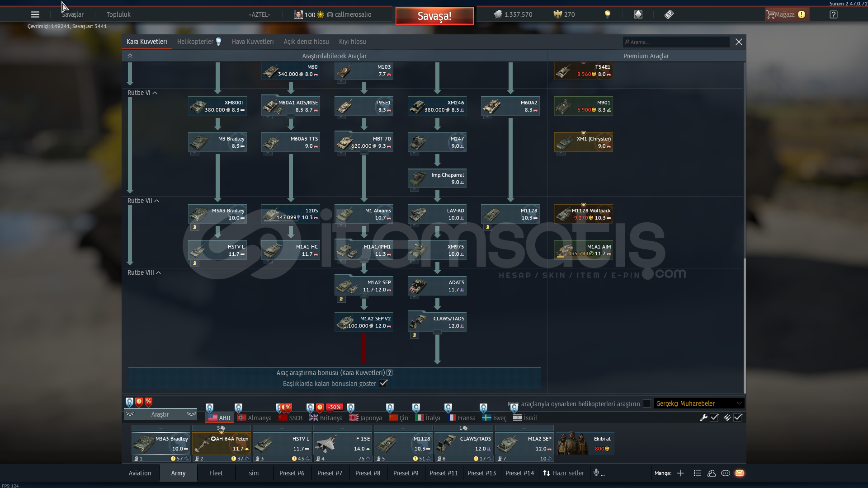Open the contacts friends icon
The image size is (868, 488).
712,473
